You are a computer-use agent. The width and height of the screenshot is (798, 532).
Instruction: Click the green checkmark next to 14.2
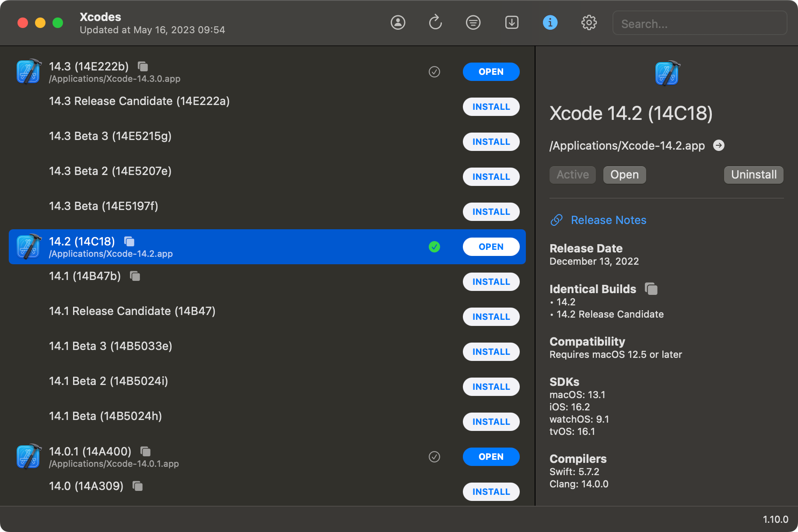click(434, 247)
